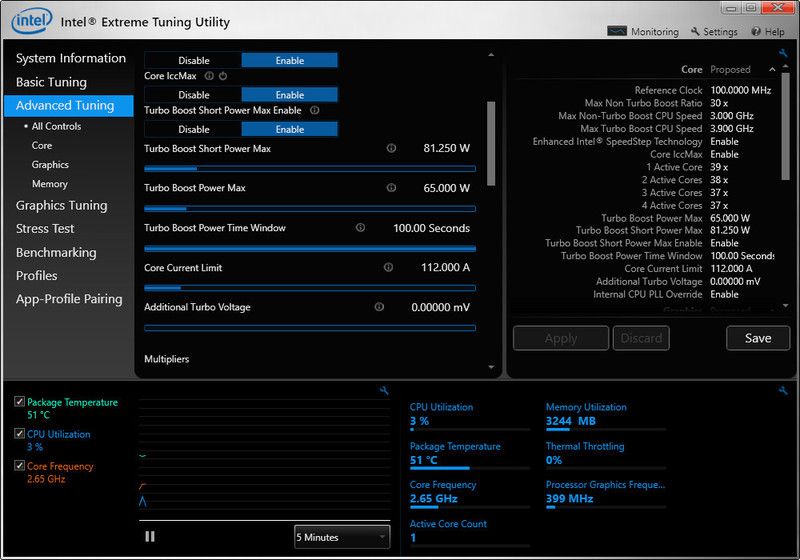This screenshot has width=800, height=560.
Task: Click the Core IccMax power reset icon
Action: [x=223, y=76]
